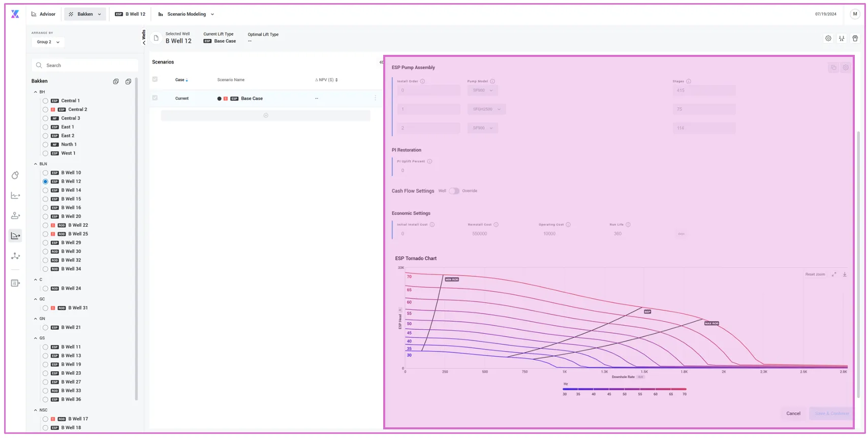Click the Cancel button
This screenshot has width=868, height=438.
pos(793,414)
